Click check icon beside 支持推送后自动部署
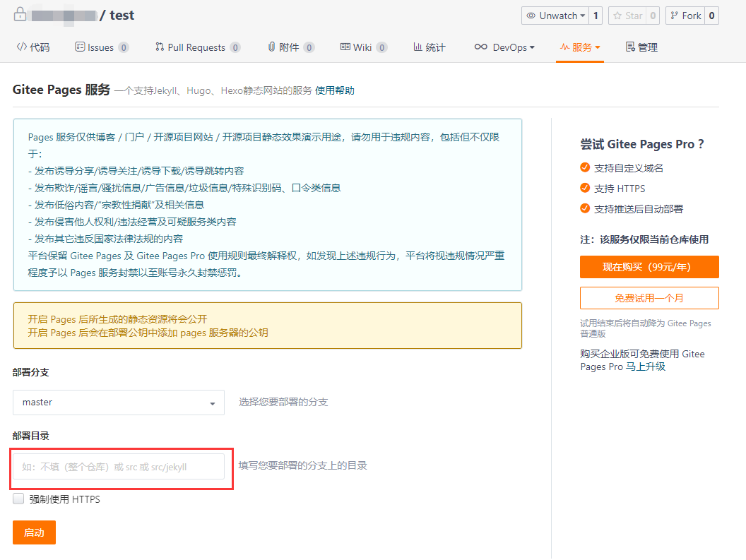The height and width of the screenshot is (560, 746). click(585, 208)
